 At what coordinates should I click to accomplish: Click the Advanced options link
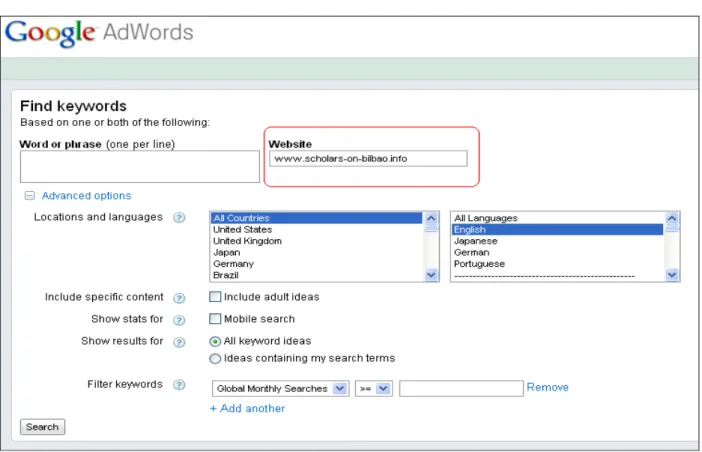pyautogui.click(x=86, y=196)
